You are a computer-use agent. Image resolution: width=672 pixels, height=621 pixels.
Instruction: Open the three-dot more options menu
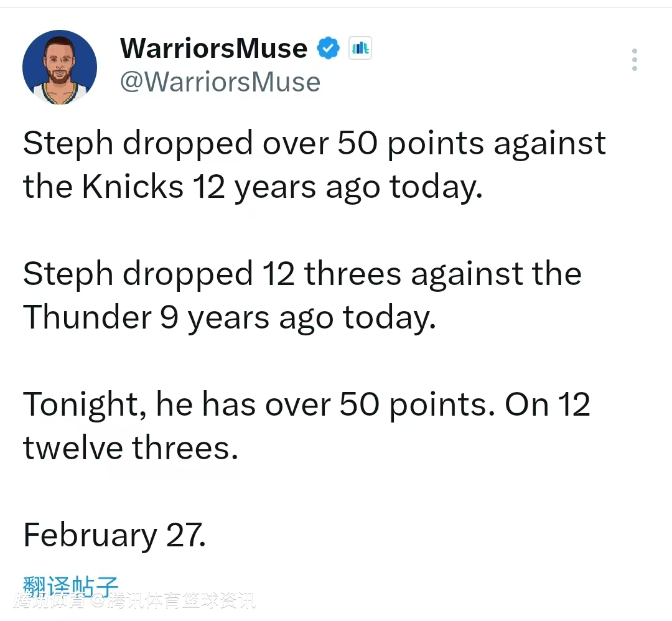coord(634,60)
